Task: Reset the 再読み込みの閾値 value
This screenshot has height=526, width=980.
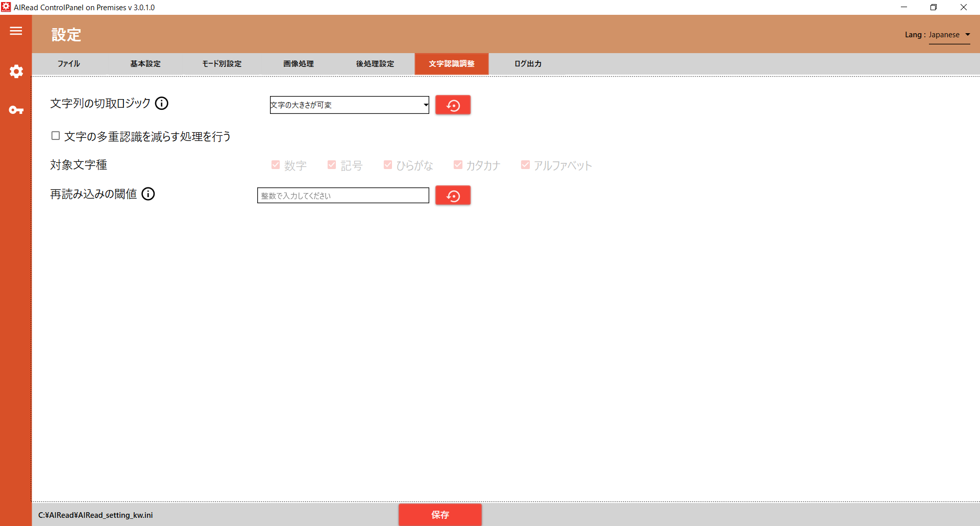Action: tap(452, 195)
